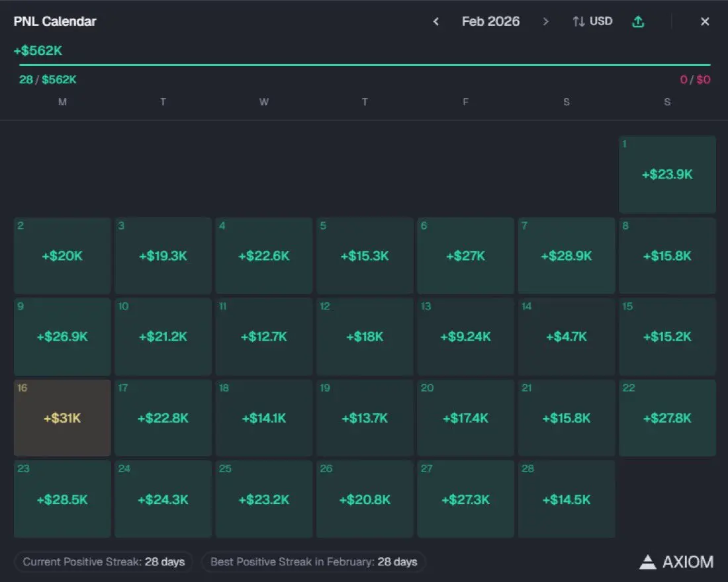728x582 pixels.
Task: Click the +$562K total PNL header
Action: (x=38, y=51)
